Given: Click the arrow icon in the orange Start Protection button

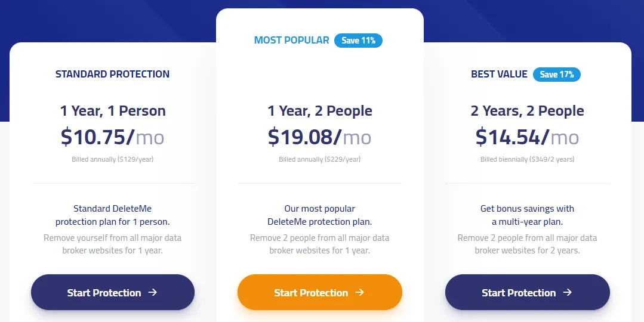Looking at the screenshot, I should click(x=359, y=292).
